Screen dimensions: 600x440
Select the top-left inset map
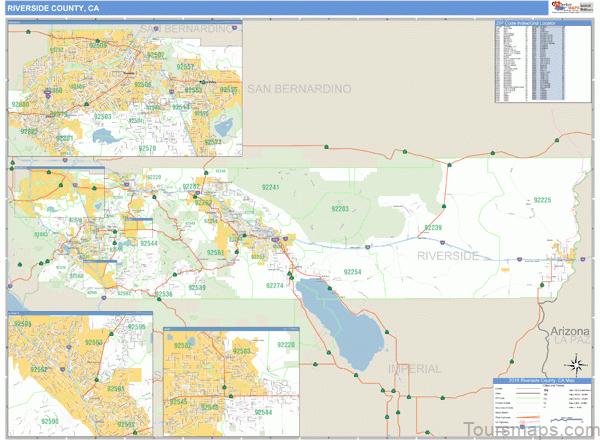pos(124,90)
